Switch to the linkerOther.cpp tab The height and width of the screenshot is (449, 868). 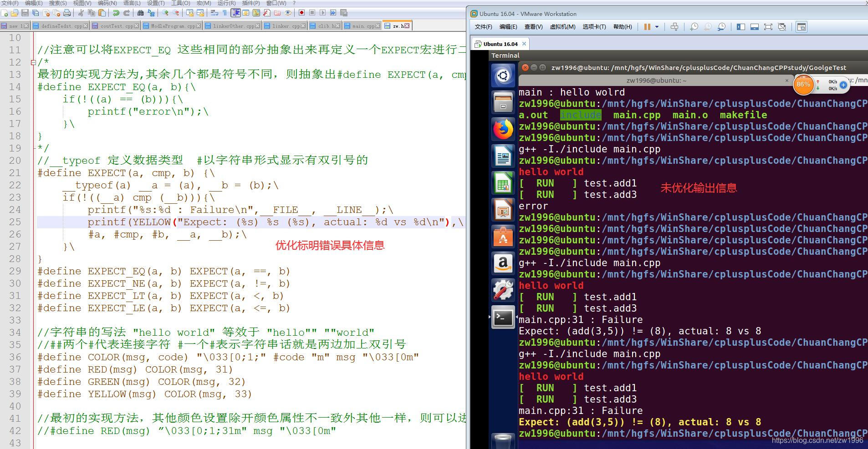[x=233, y=26]
